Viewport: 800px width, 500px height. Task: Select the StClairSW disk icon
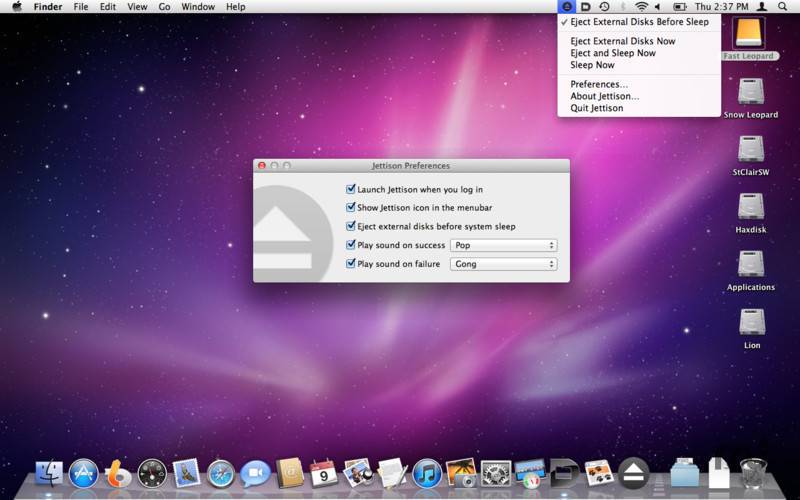pyautogui.click(x=751, y=149)
